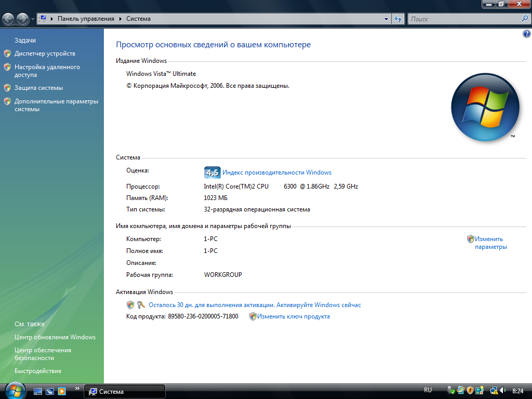Open 'Защита системы' link
Viewport: 532px width, 399px height.
pos(38,88)
